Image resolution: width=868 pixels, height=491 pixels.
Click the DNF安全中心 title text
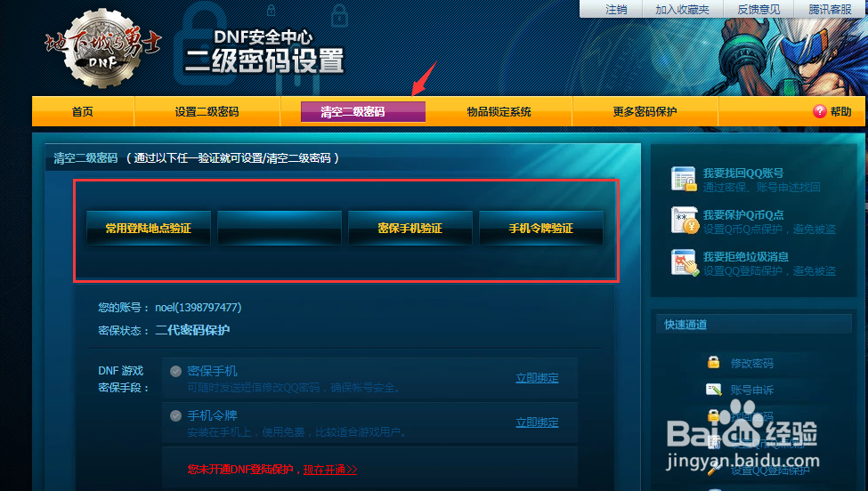click(263, 37)
